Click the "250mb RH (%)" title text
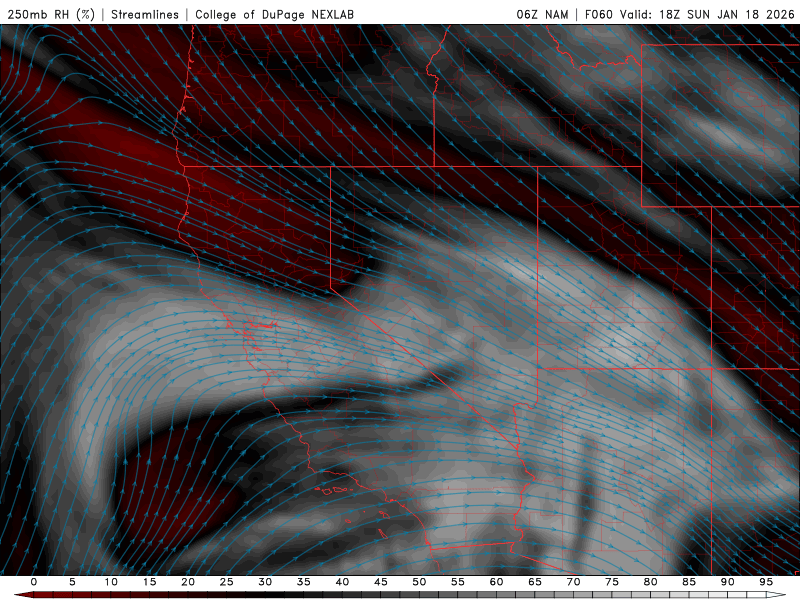800x600 pixels. (x=51, y=14)
